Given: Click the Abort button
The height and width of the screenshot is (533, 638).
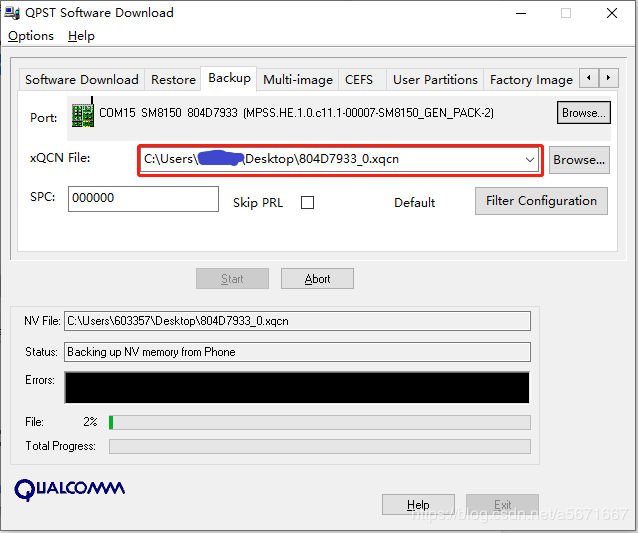Looking at the screenshot, I should coord(317,279).
